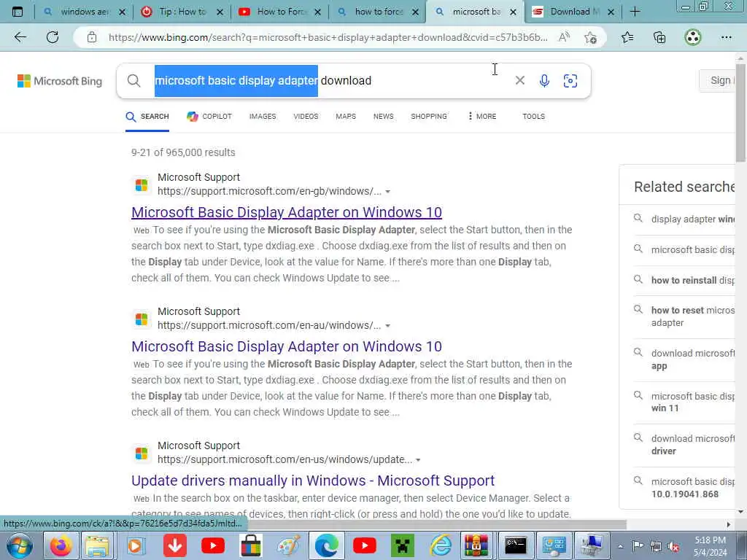
Task: Click the horizontal scrollbar right arrow
Action: (x=729, y=524)
